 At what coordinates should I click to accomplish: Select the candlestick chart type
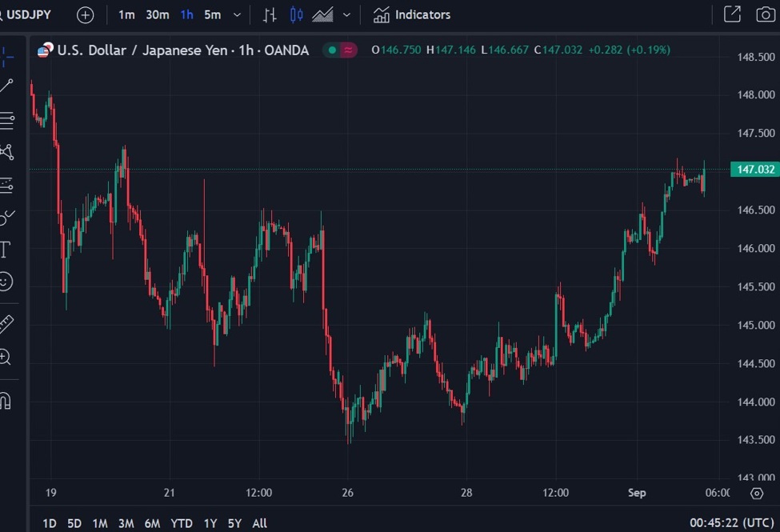(297, 14)
